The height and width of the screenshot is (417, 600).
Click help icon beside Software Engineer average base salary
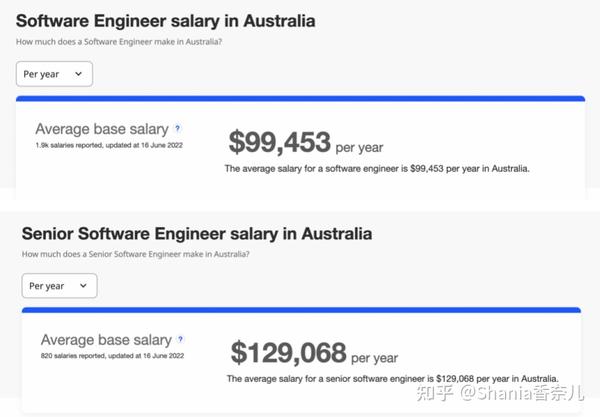pyautogui.click(x=178, y=128)
